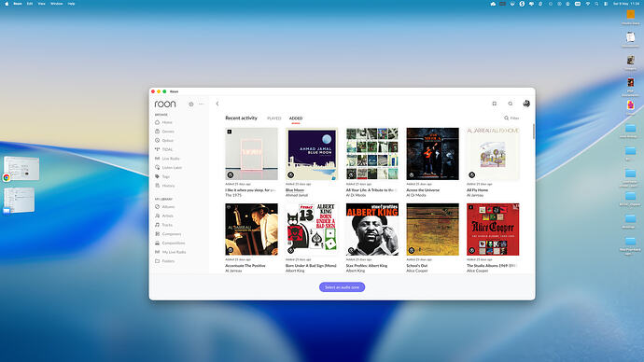The image size is (644, 362).
Task: Open School's Out album title link
Action: pos(417,266)
